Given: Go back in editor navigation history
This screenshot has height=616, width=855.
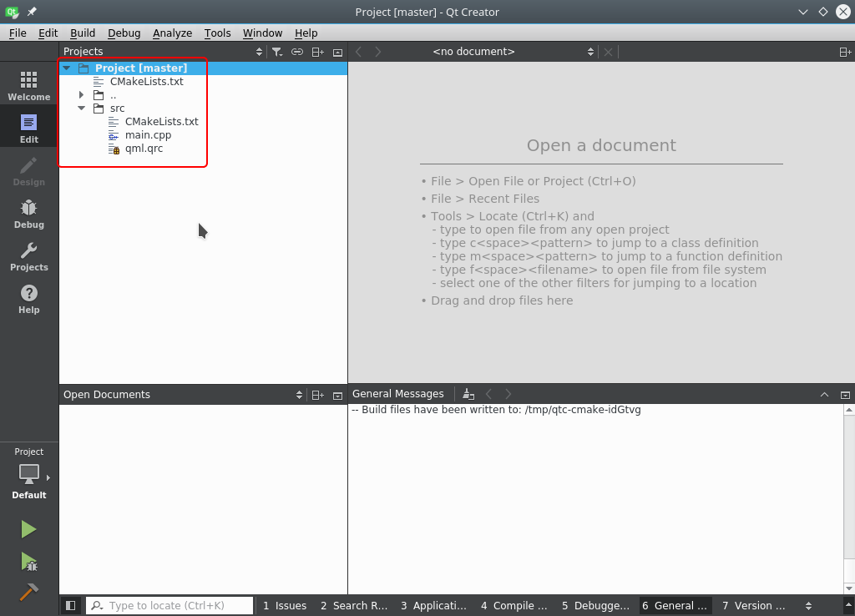Looking at the screenshot, I should pos(358,52).
